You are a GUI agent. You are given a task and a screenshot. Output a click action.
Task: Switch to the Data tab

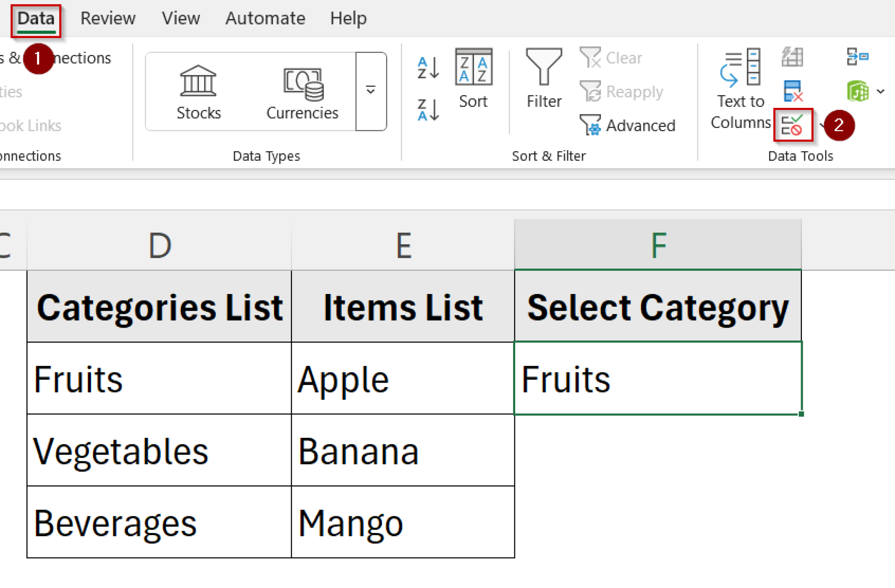(x=36, y=18)
